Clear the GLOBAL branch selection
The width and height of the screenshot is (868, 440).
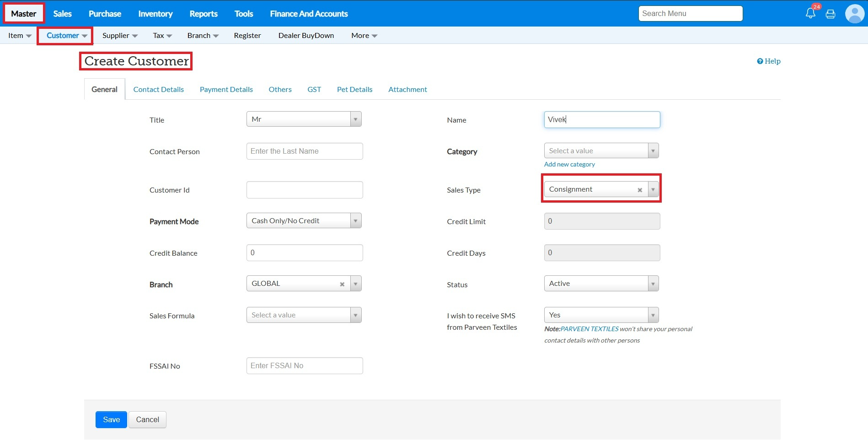point(342,284)
